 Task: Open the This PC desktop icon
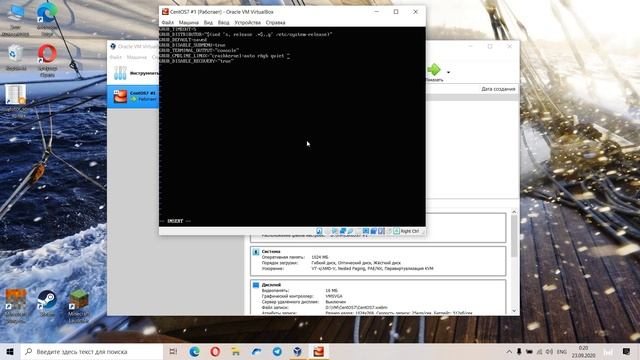coord(16,20)
